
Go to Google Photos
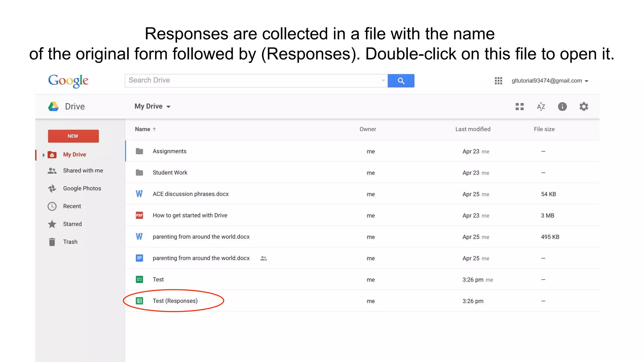[82, 189]
